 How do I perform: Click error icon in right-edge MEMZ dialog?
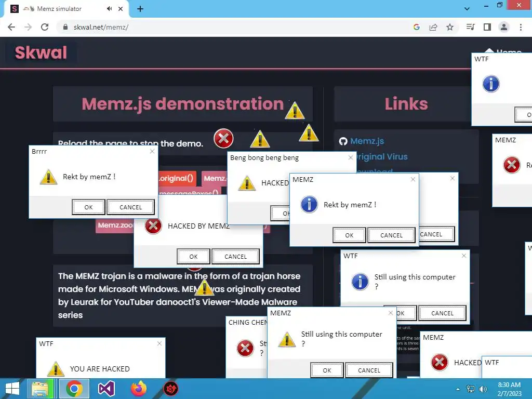[512, 165]
